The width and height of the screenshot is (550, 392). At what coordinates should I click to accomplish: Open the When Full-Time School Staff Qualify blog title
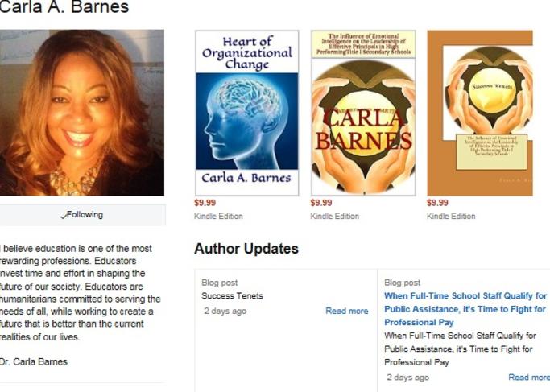pyautogui.click(x=465, y=309)
